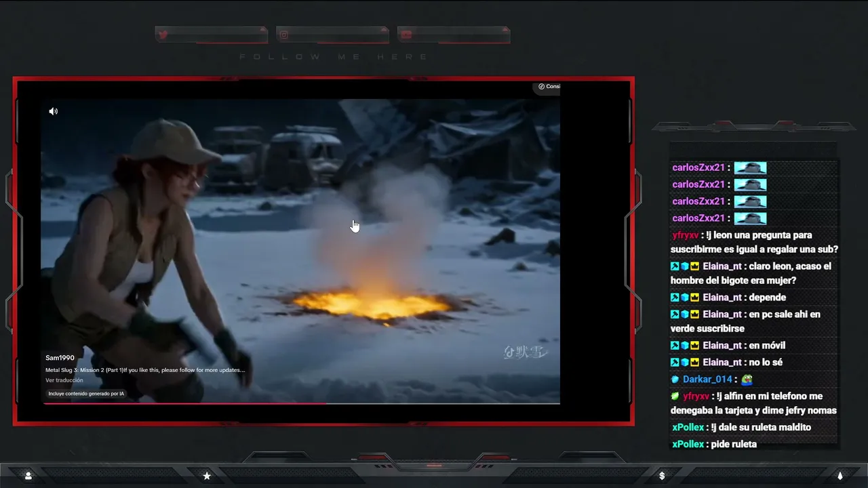Click the chat text 'no lo sé'
868x488 pixels.
766,363
